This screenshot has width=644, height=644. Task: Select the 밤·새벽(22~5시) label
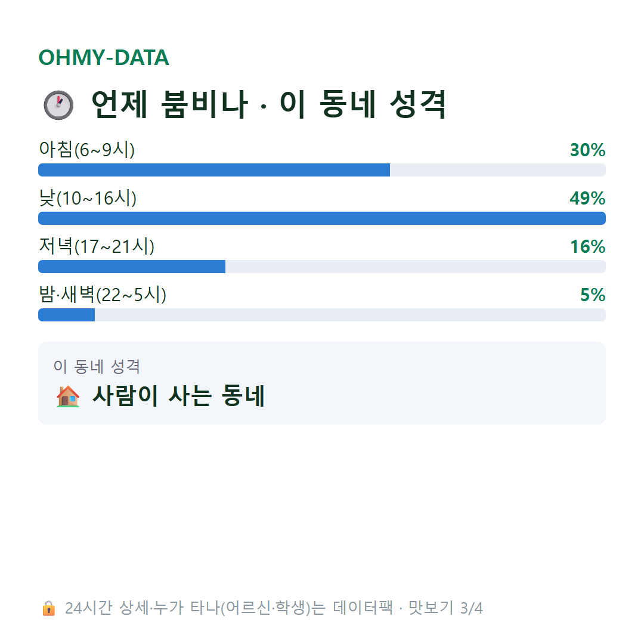point(103,295)
